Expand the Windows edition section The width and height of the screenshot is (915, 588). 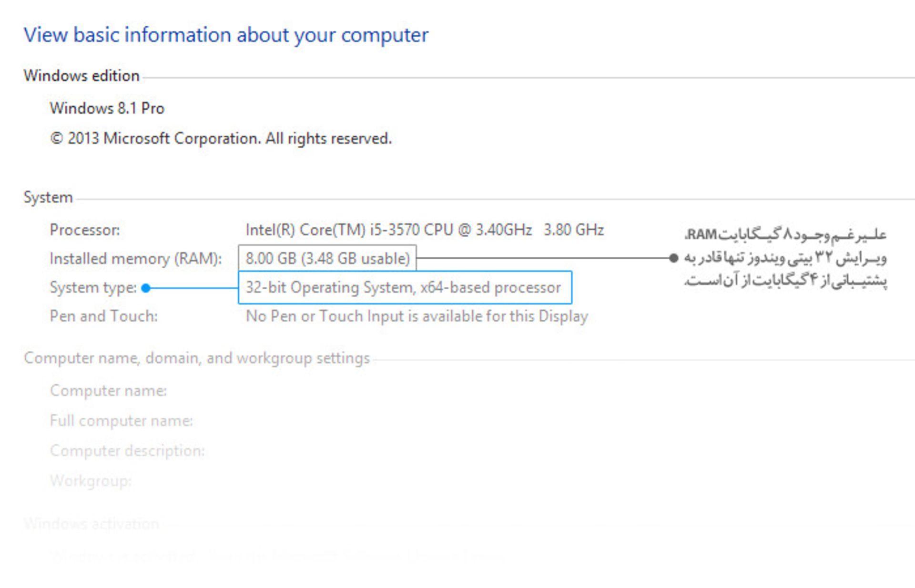coord(82,75)
